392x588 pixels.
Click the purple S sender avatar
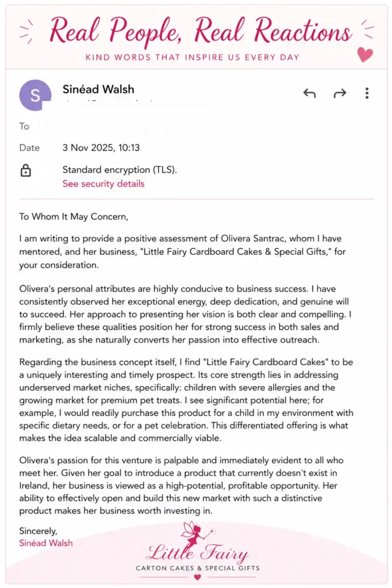point(35,95)
